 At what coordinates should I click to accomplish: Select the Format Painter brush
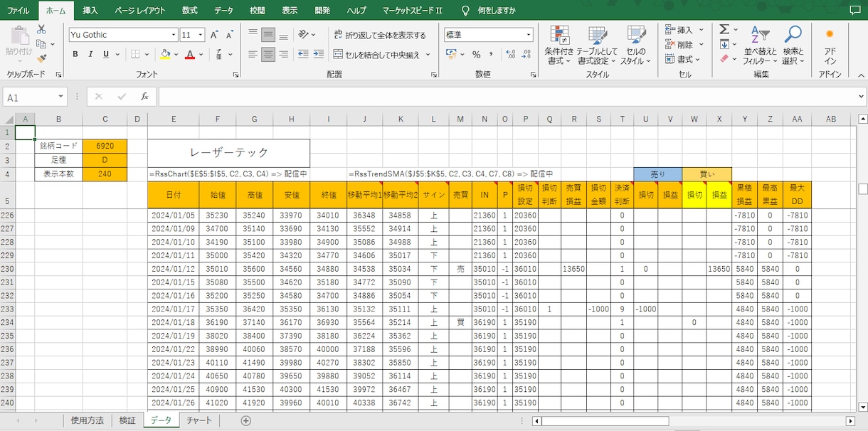[41, 59]
